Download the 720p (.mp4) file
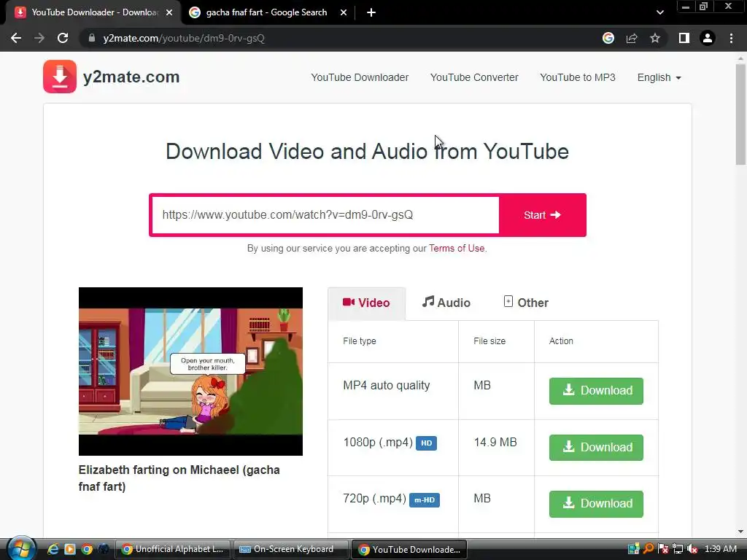The width and height of the screenshot is (747, 560). click(x=596, y=504)
